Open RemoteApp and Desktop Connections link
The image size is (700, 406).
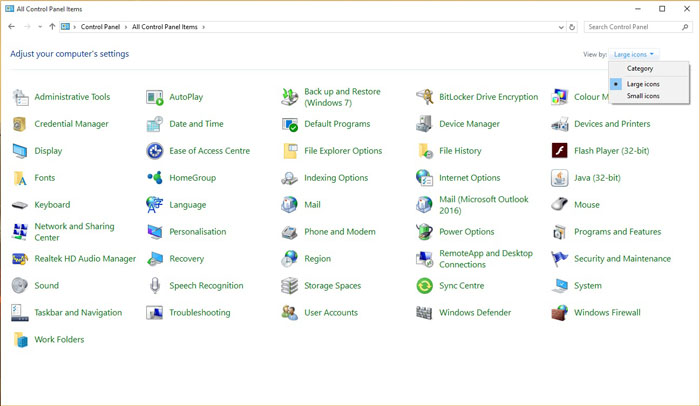pyautogui.click(x=486, y=259)
